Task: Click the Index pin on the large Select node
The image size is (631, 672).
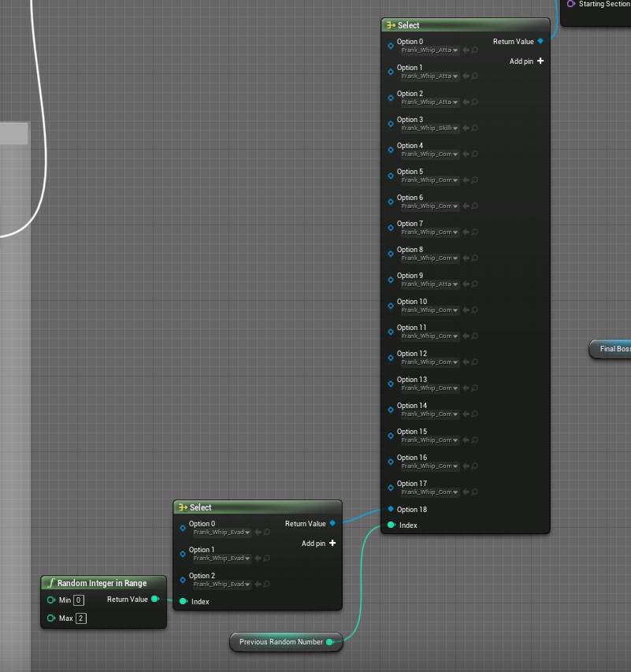Action: (x=391, y=525)
